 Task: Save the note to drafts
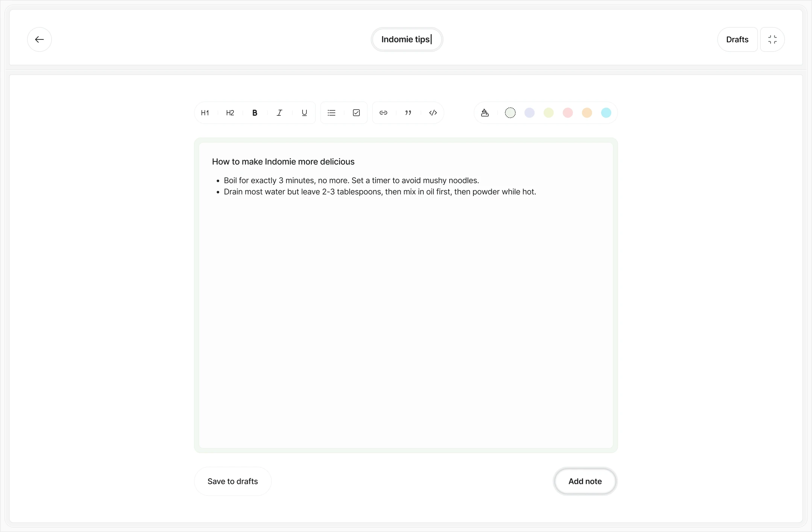tap(232, 481)
